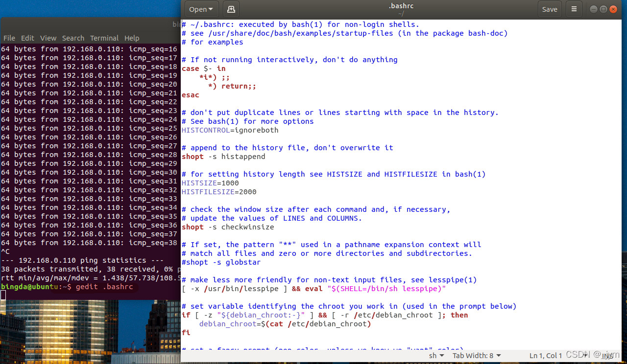Maximize the gedit window
This screenshot has height=364, width=627.
tap(603, 9)
